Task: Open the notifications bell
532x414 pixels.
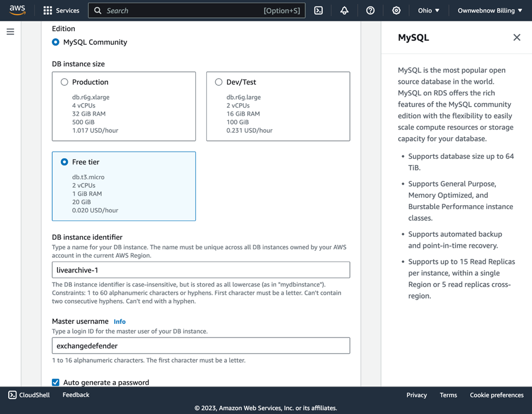Action: tap(344, 10)
